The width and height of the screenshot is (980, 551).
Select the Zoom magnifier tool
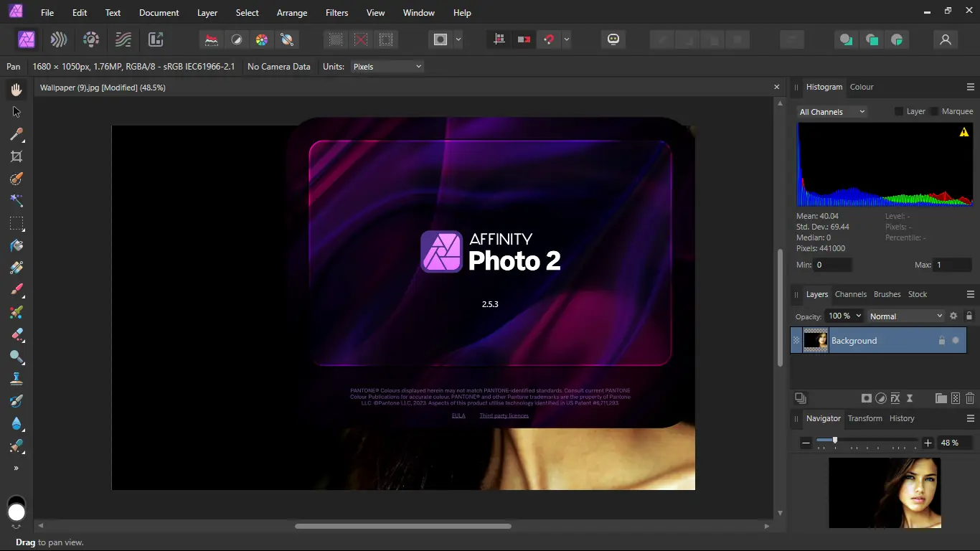pos(17,357)
